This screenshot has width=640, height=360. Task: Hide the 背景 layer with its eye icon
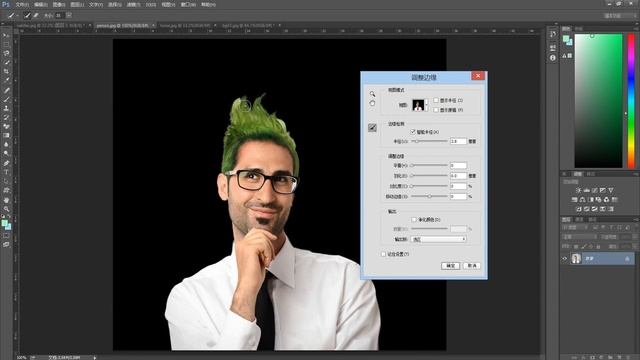[565, 258]
